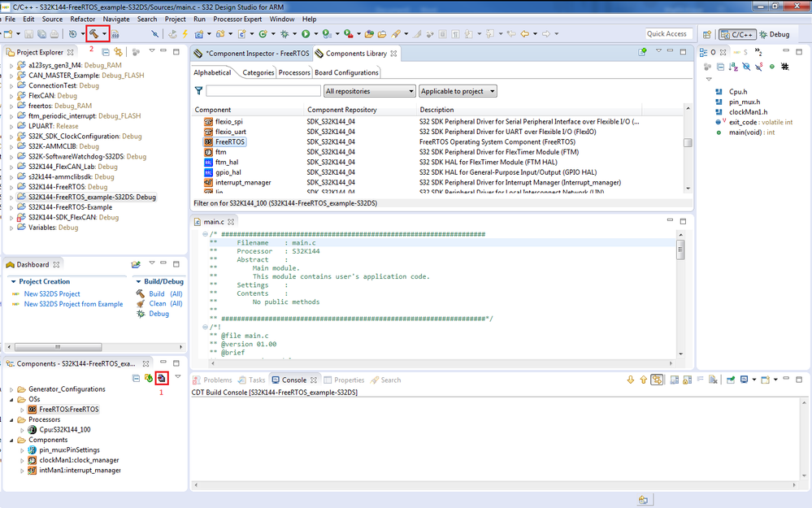Expand the Generator_Configurations tree node
This screenshot has height=508, width=812.
click(12, 389)
